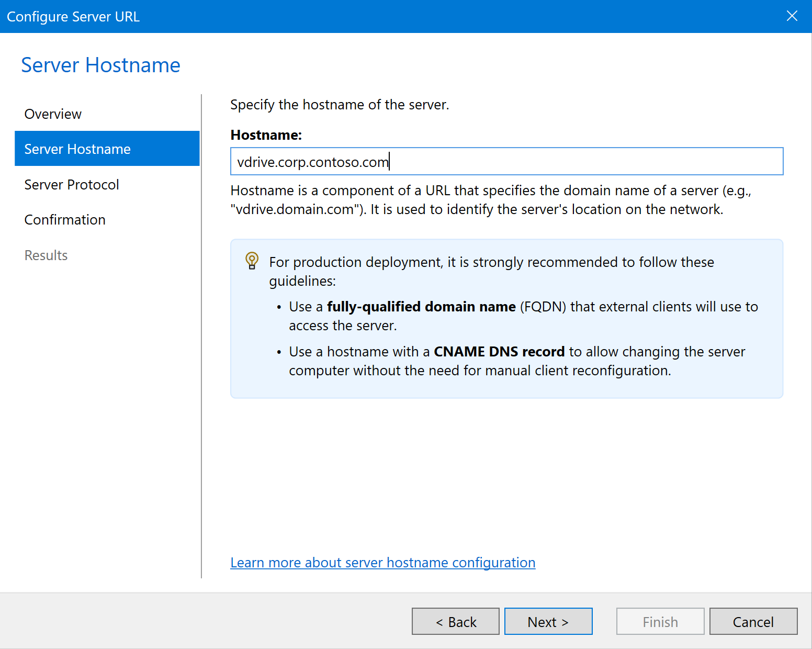Proceed with the Next button
Screen dimensions: 812x649
coord(548,622)
